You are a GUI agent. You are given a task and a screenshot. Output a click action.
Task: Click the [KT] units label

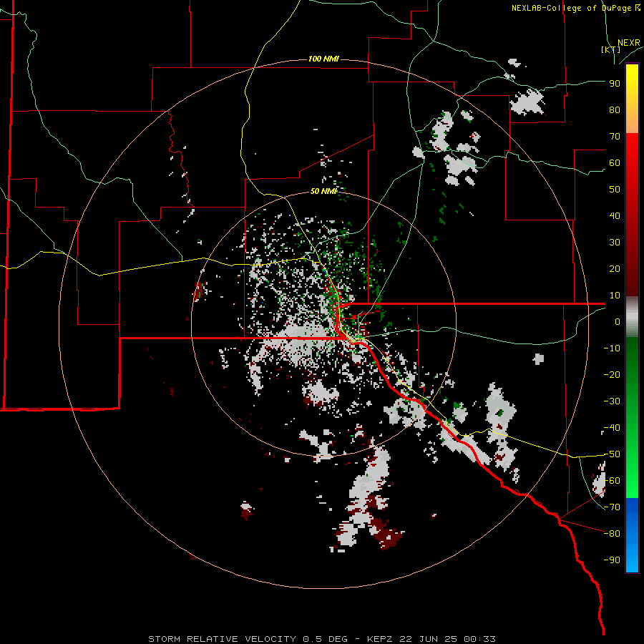point(611,49)
